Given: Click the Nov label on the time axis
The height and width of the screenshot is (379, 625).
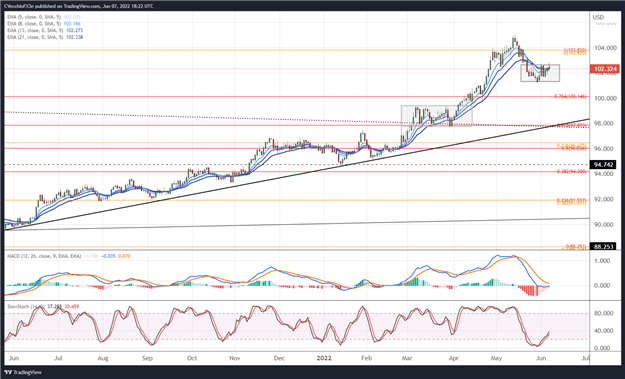Looking at the screenshot, I should tap(235, 358).
